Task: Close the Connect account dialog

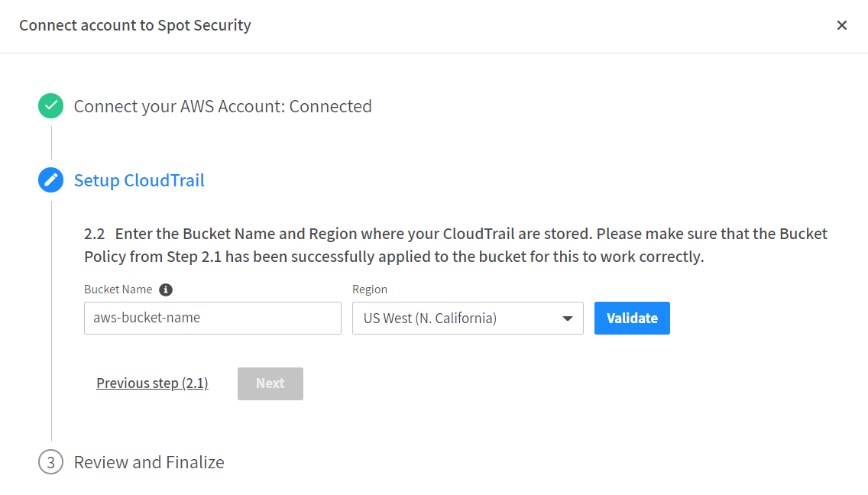Action: point(842,25)
